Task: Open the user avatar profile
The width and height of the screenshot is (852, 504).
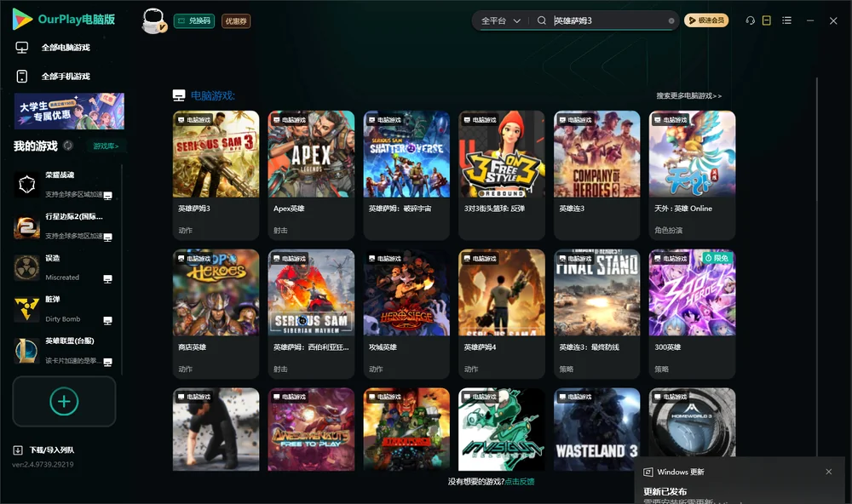Action: (x=153, y=20)
